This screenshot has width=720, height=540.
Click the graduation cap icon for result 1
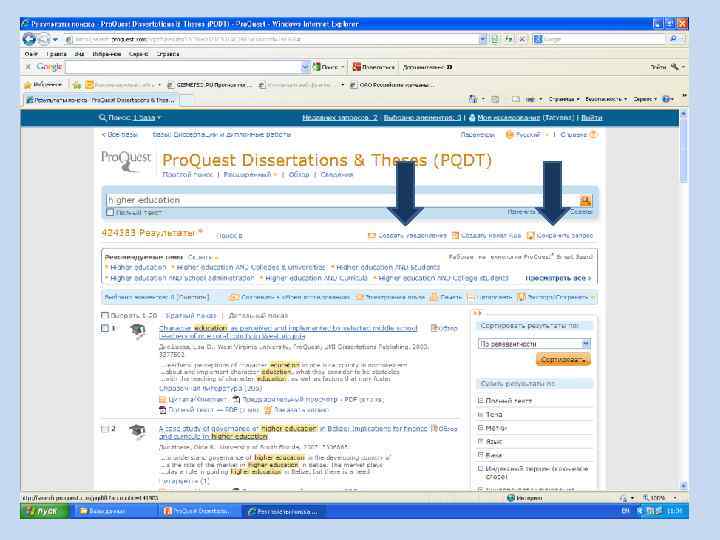(x=137, y=330)
